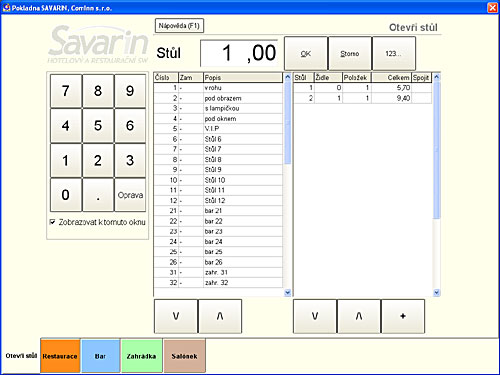Viewport: 500px width, 375px height.
Task: Click the open tables scroll-up arrow
Action: click(x=436, y=77)
